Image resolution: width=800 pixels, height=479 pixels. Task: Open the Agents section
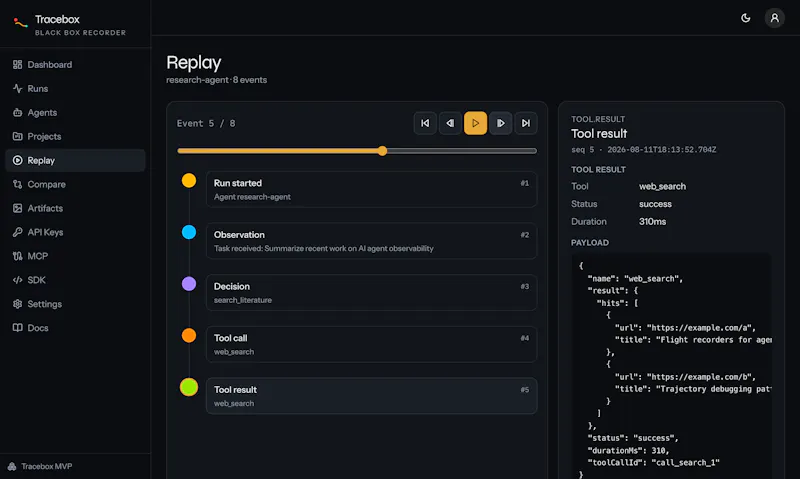coord(76,112)
